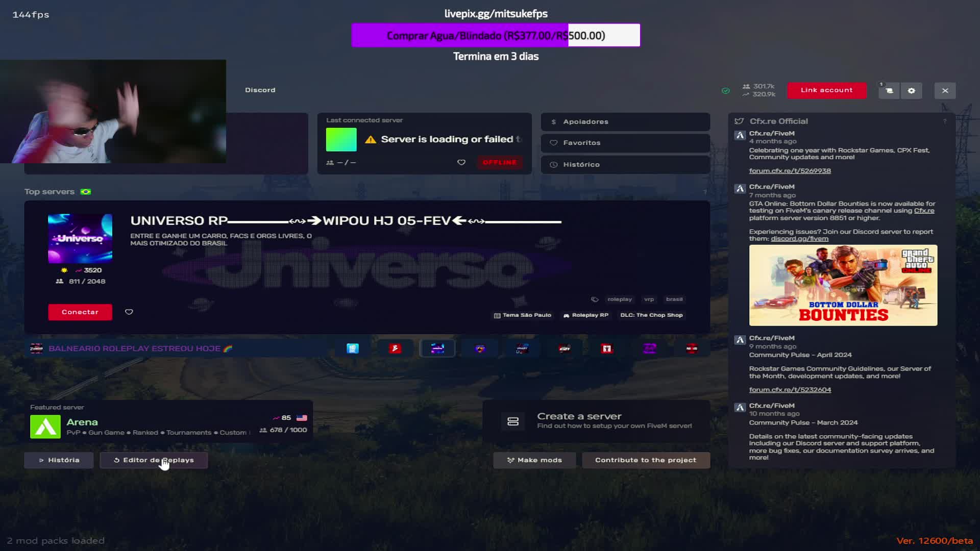Click the Tema São Paulo label
The height and width of the screenshot is (551, 980).
pos(523,315)
